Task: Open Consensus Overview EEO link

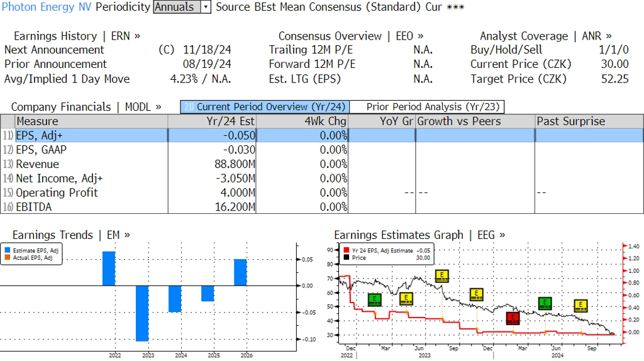Action: (351, 36)
